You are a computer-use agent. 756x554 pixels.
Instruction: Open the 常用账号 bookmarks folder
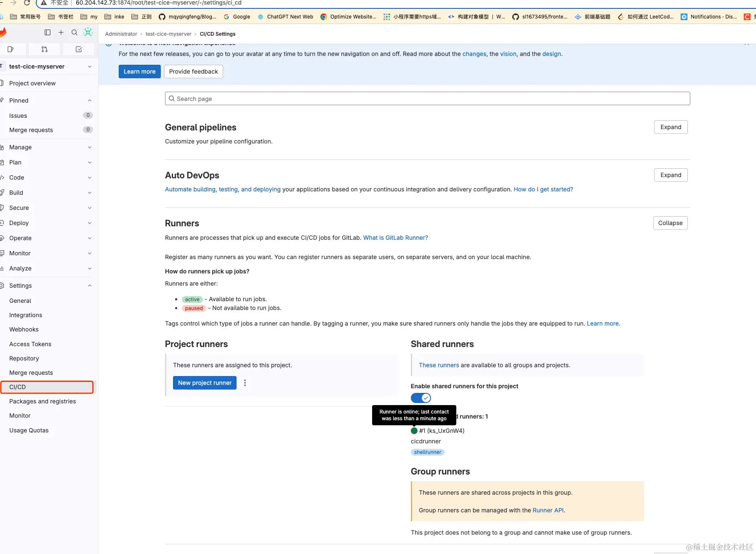click(x=25, y=17)
